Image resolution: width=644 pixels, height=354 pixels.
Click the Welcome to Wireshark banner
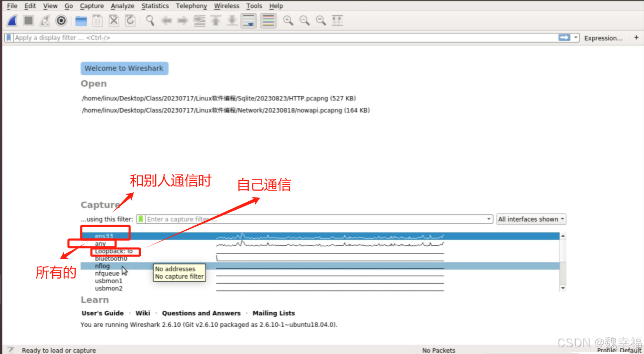pyautogui.click(x=124, y=68)
